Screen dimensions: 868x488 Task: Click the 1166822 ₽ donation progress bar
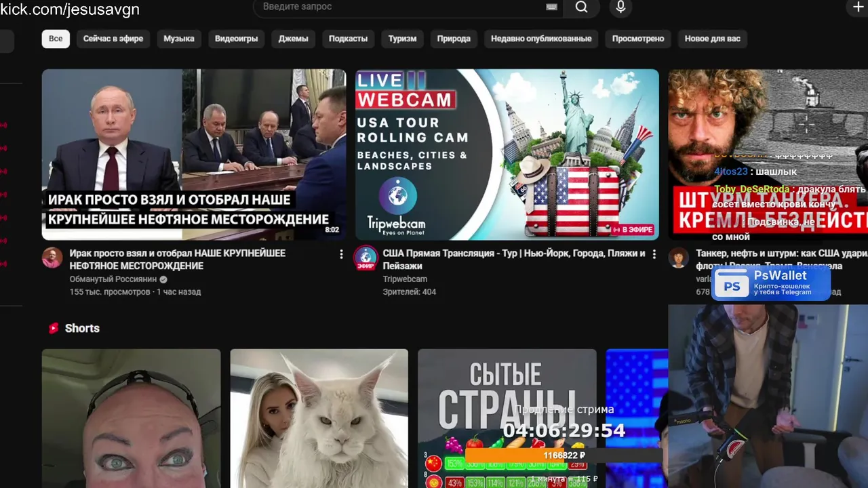point(564,455)
